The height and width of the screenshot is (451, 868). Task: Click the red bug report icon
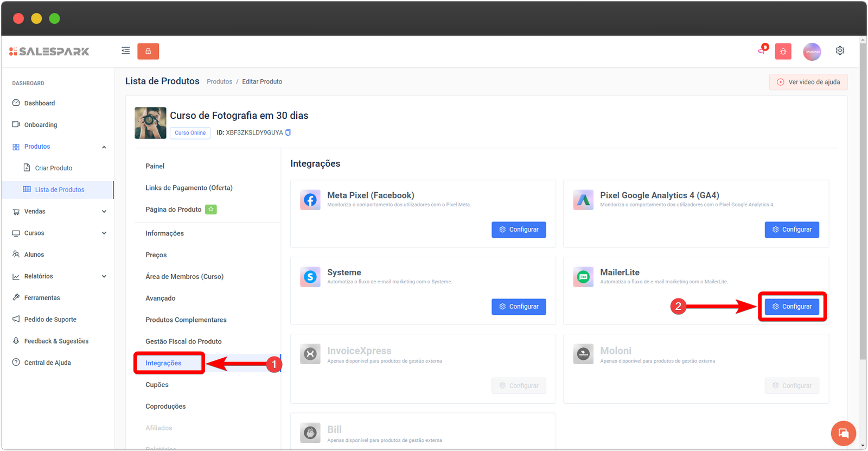[783, 51]
